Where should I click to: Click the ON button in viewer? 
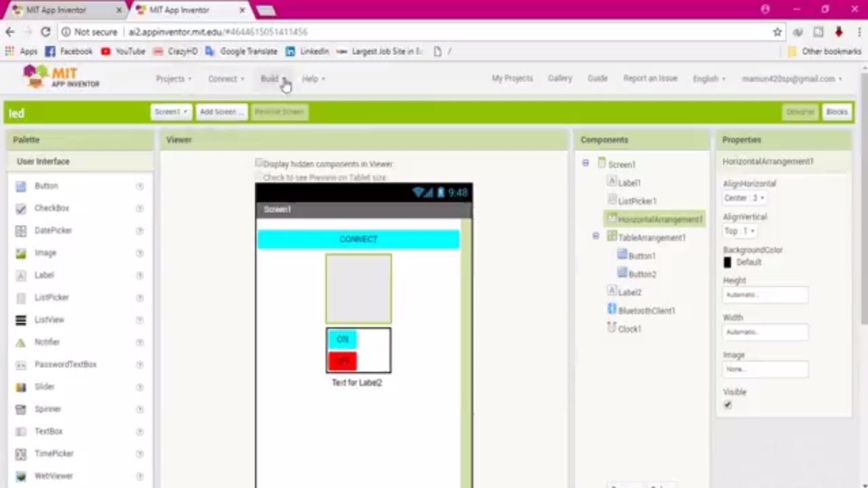point(342,340)
